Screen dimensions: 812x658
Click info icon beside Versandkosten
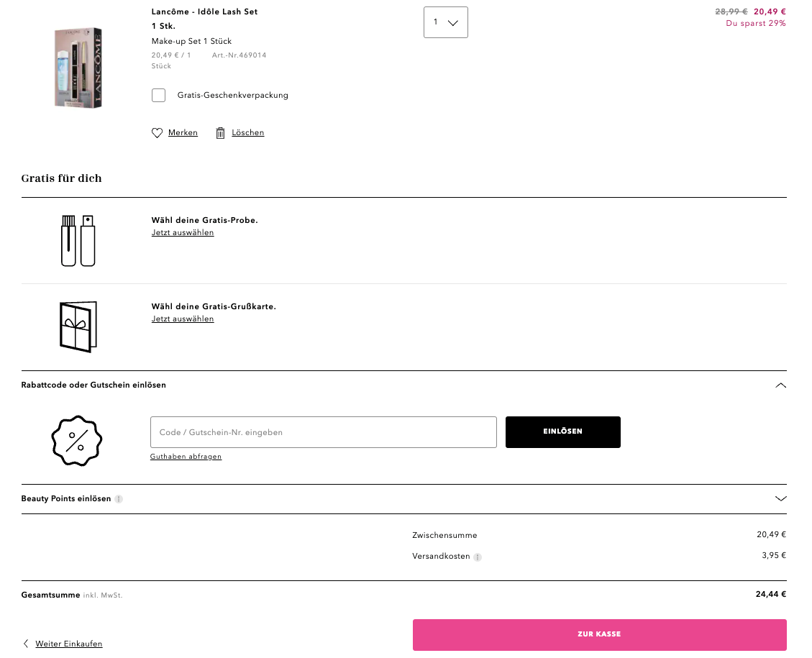tap(478, 557)
